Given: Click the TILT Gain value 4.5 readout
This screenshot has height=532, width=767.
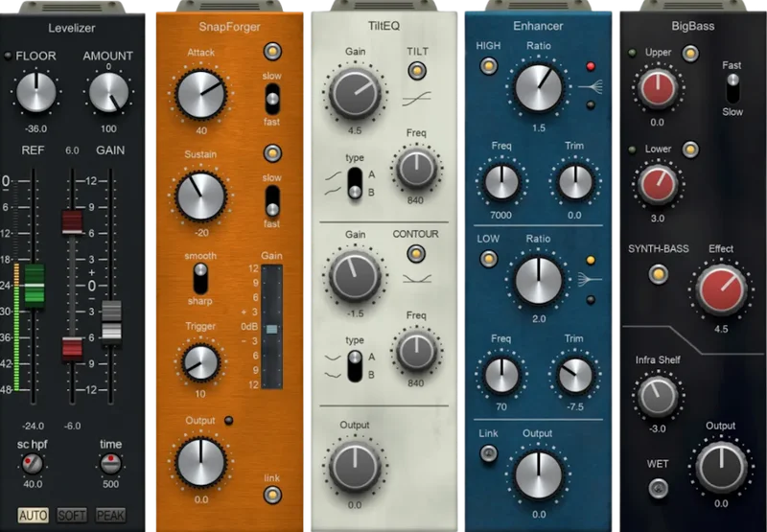Looking at the screenshot, I should click(355, 130).
